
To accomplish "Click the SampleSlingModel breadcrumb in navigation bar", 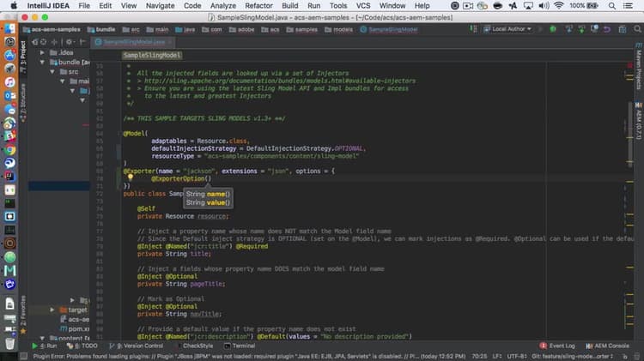I will coord(389,29).
